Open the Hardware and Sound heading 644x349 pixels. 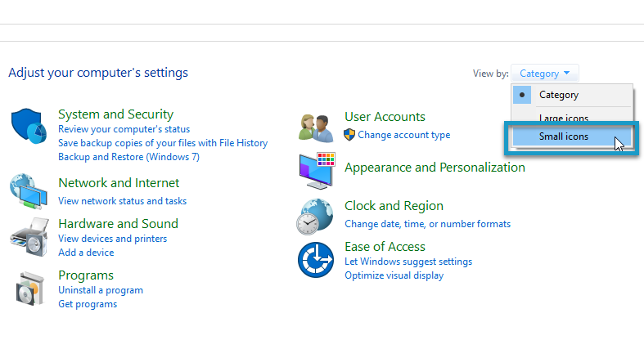(118, 223)
